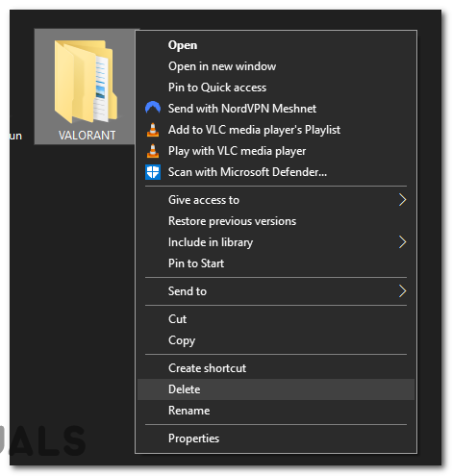The height and width of the screenshot is (476, 452).
Task: Select Rename from the context menu
Action: coord(276,411)
